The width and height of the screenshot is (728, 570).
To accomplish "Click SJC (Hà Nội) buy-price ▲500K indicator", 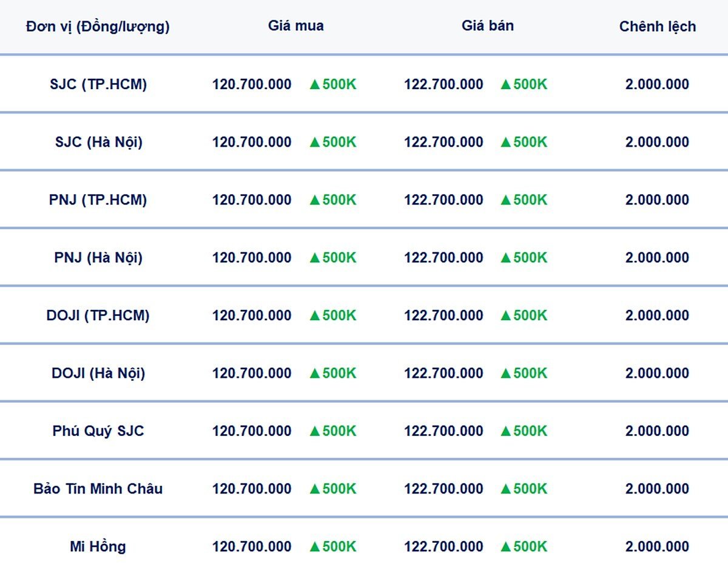I will click(333, 142).
